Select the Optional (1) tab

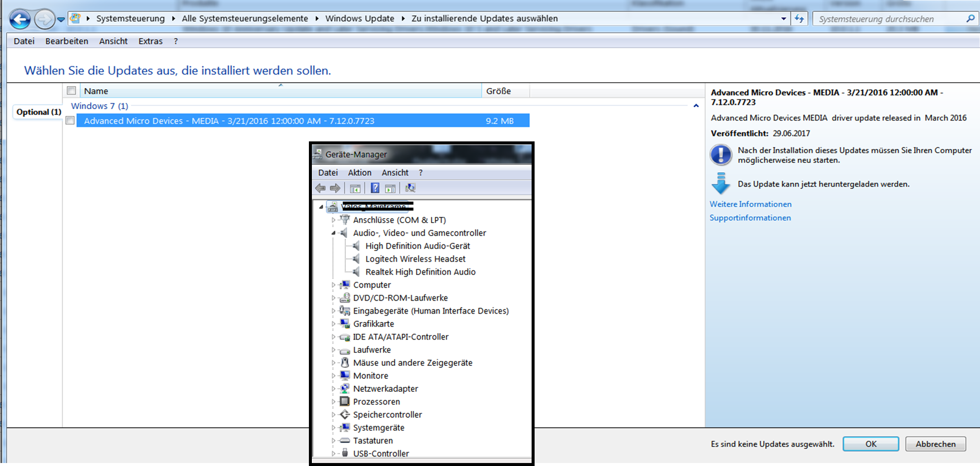pos(38,112)
